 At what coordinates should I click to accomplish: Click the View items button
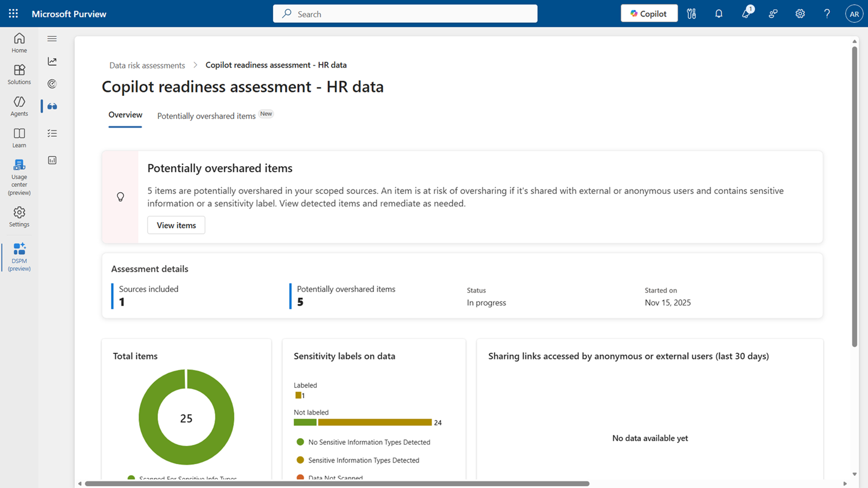[176, 225]
